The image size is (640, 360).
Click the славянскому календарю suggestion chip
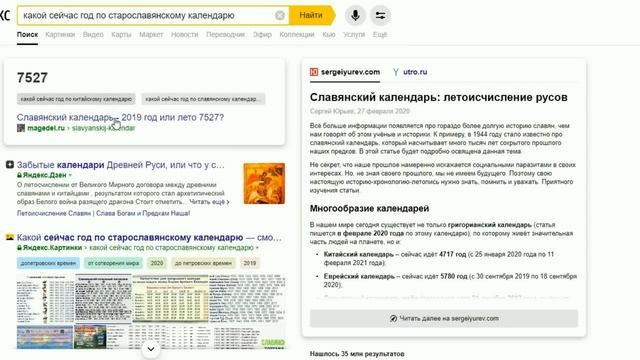coord(203,99)
